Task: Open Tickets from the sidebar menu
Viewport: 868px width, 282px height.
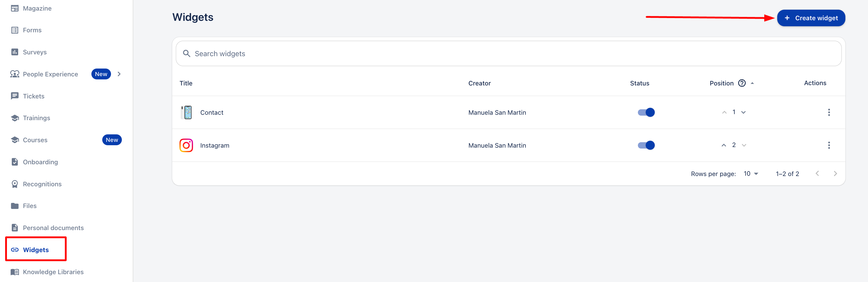Action: pos(33,96)
